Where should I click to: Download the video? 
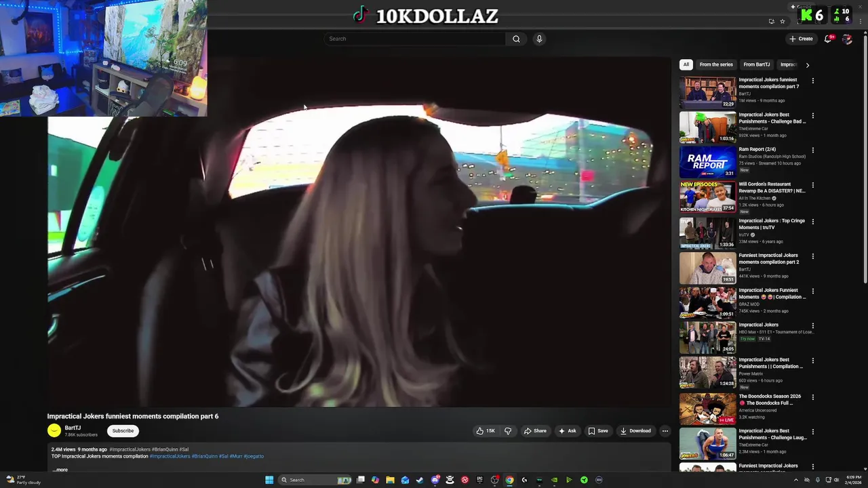tap(635, 431)
